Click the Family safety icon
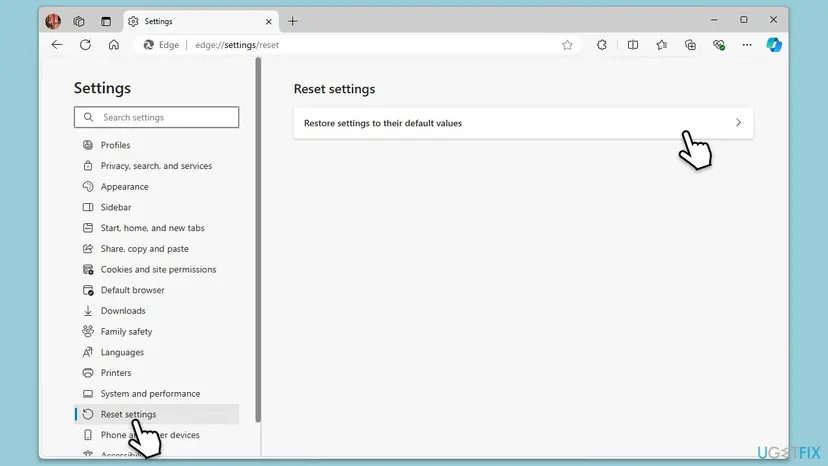The height and width of the screenshot is (466, 828). [88, 331]
